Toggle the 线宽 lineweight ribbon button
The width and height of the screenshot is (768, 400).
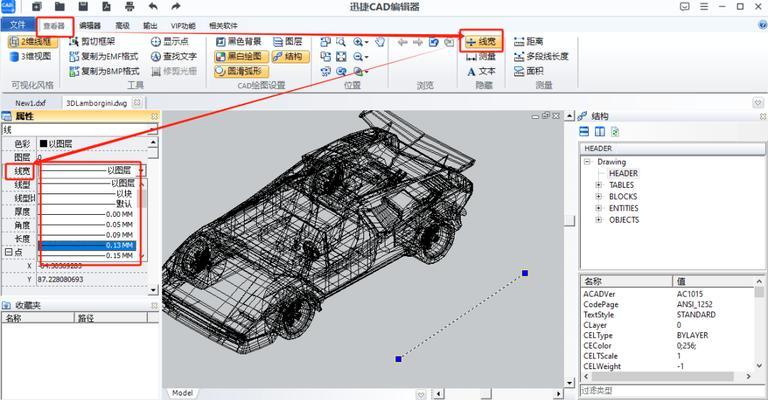click(481, 42)
